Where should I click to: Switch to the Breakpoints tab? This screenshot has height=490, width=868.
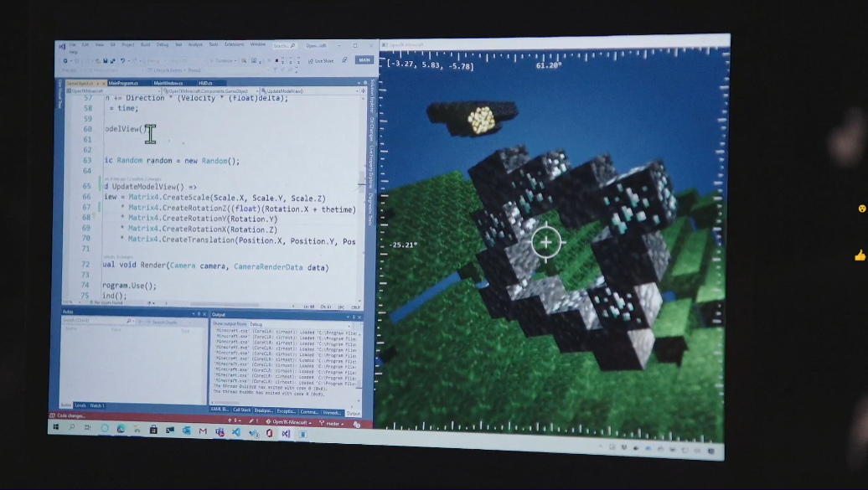[x=263, y=410]
